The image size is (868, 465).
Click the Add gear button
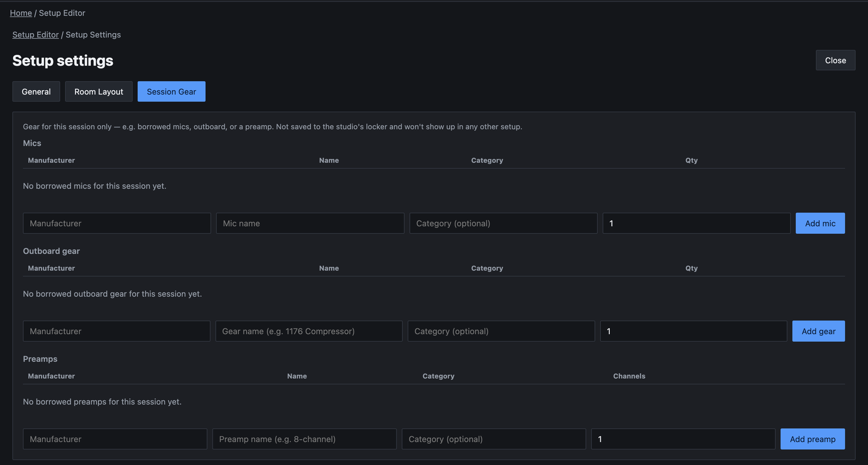pos(819,331)
